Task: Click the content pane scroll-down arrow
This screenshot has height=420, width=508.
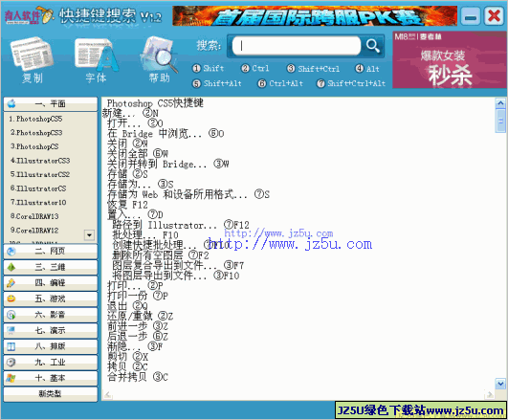Action: click(x=500, y=384)
